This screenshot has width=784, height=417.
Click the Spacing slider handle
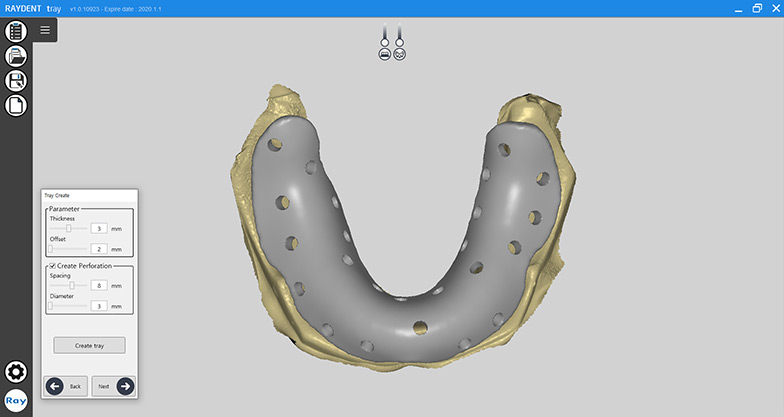click(71, 286)
